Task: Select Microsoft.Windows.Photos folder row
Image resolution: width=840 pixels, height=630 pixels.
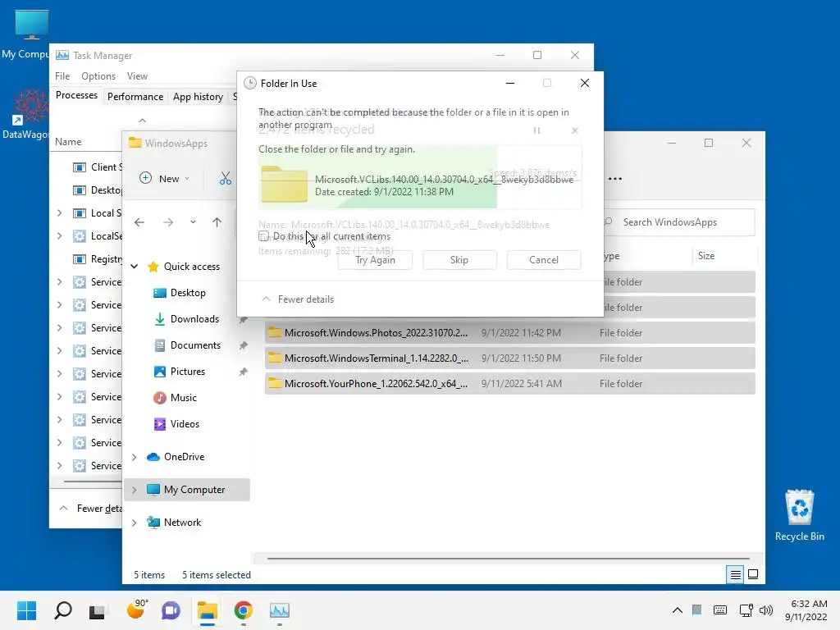Action: tap(510, 333)
